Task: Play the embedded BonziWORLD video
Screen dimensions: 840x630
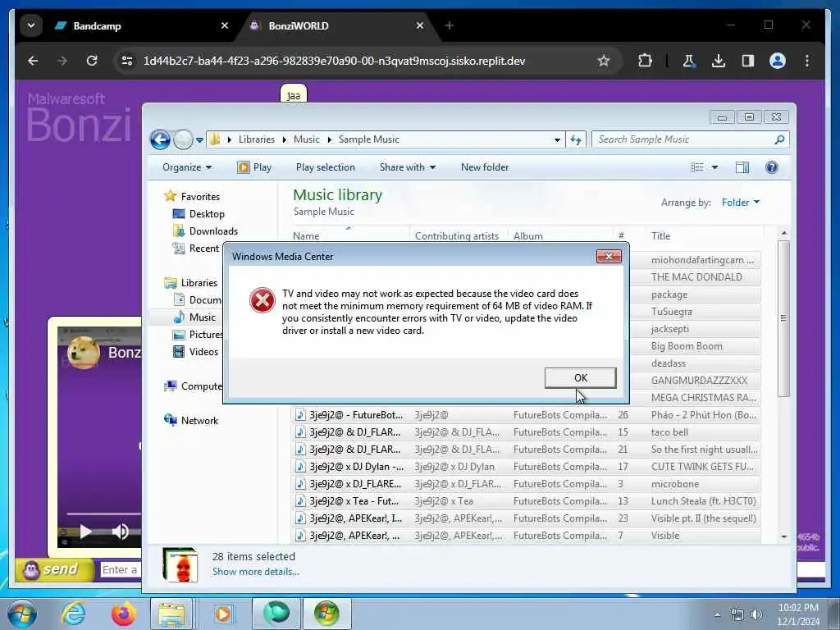Action: 85,532
